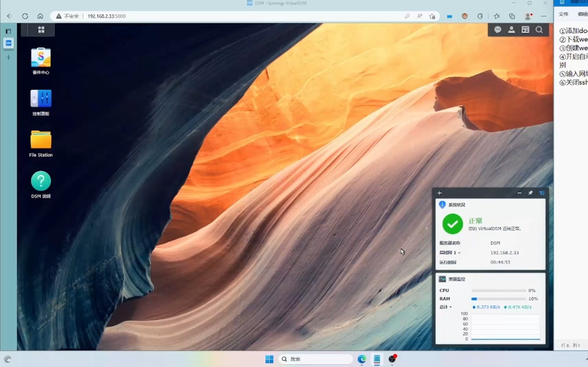588x367 pixels.
Task: Go to the browser home page
Action: tap(40, 16)
